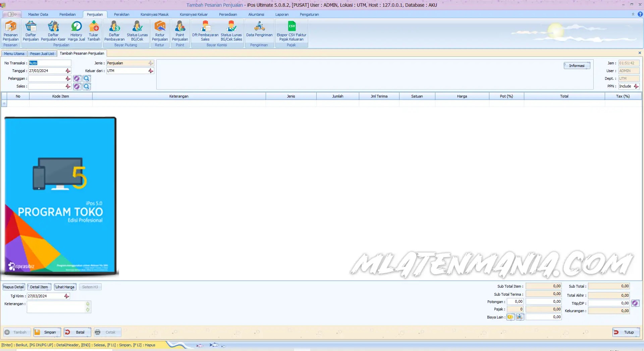
Task: Open Retur Penjualan icon
Action: [160, 31]
